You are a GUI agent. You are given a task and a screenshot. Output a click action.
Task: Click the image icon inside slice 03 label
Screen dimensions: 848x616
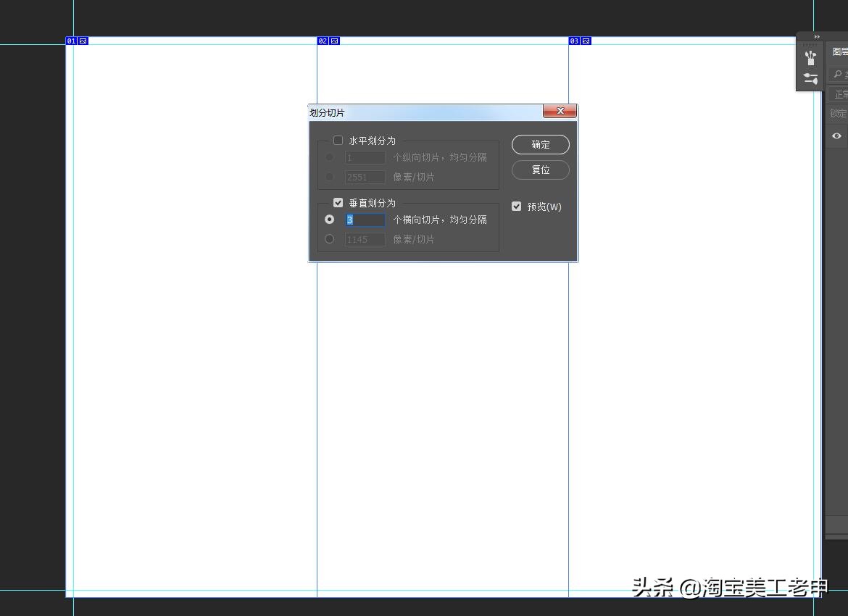584,41
